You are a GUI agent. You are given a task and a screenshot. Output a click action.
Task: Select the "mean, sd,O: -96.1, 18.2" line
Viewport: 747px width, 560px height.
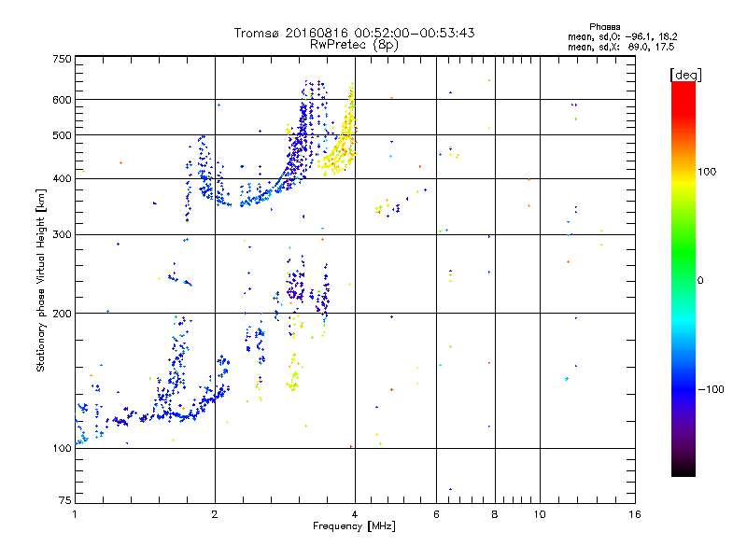pyautogui.click(x=622, y=36)
